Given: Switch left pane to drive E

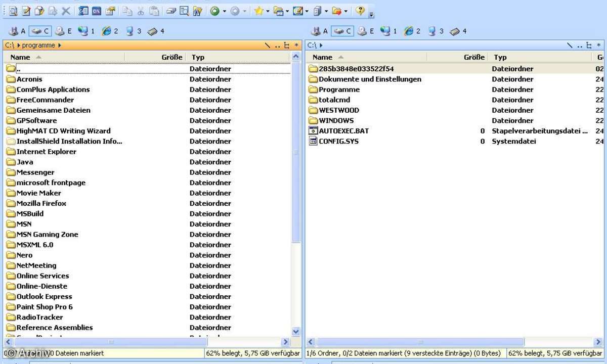Looking at the screenshot, I should (x=63, y=31).
